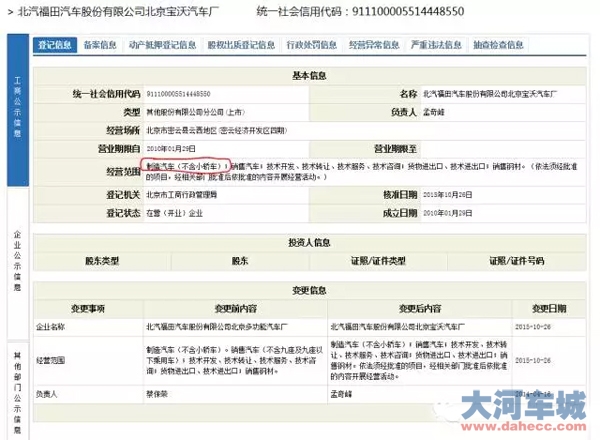Click the 变更后内容 column header
Screen dimensions: 600x440
pos(420,308)
